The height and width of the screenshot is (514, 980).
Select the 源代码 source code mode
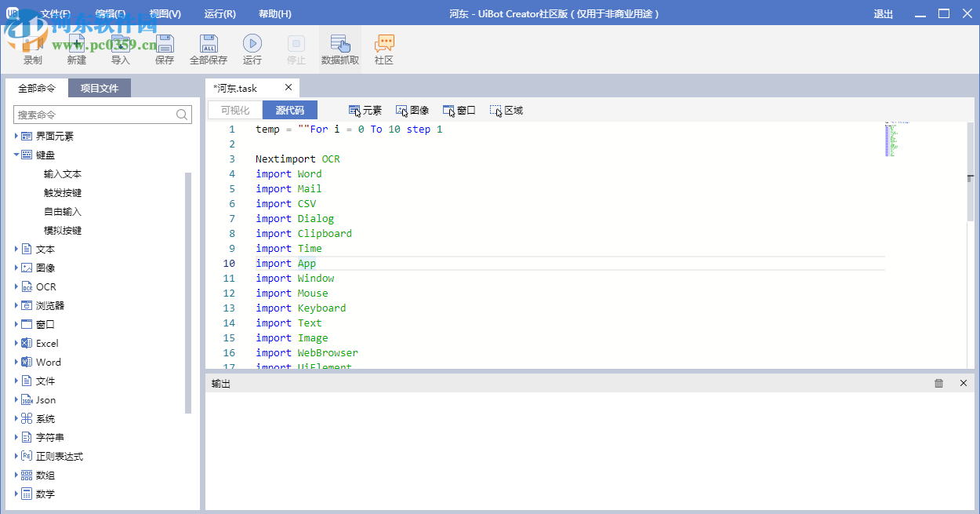click(x=290, y=109)
